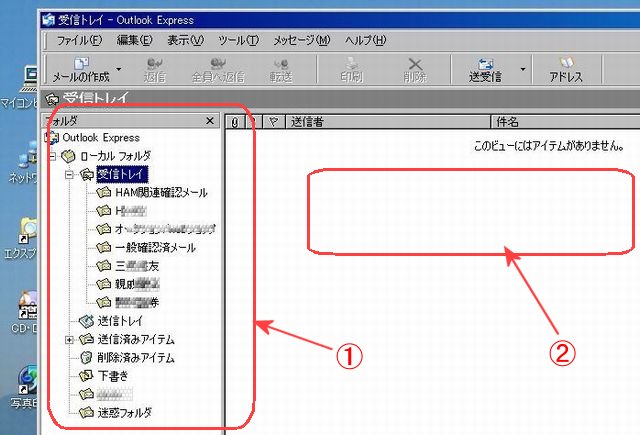Click the 削除 delete icon
This screenshot has height=435, width=640.
(415, 70)
